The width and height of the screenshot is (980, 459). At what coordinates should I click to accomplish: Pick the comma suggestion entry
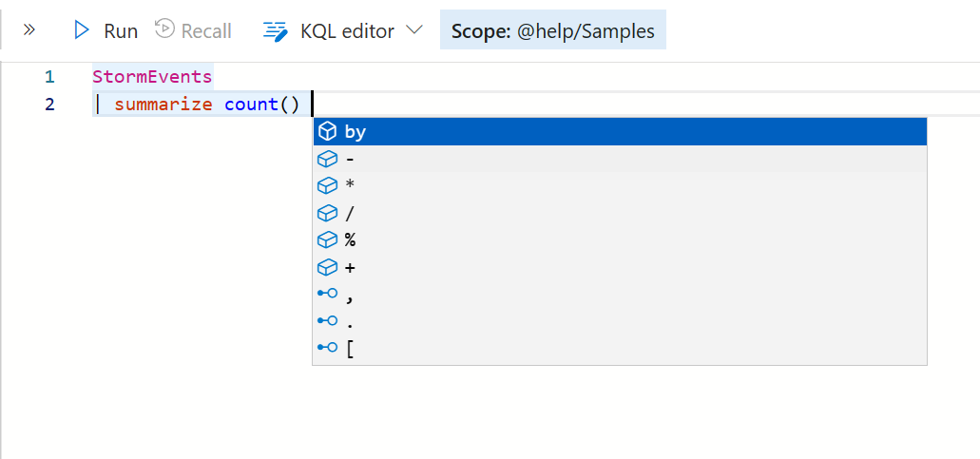(x=620, y=295)
